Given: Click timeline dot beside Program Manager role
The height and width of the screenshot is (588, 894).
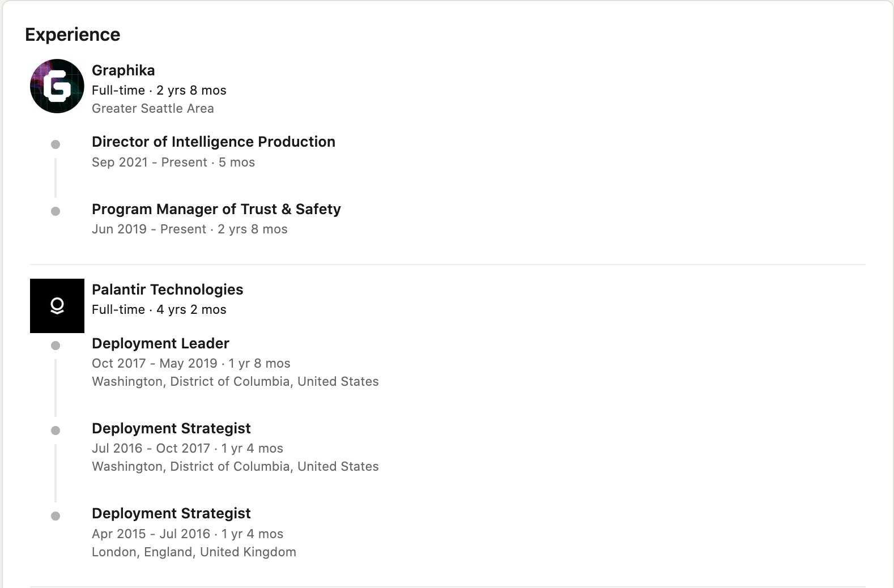Looking at the screenshot, I should [x=56, y=211].
